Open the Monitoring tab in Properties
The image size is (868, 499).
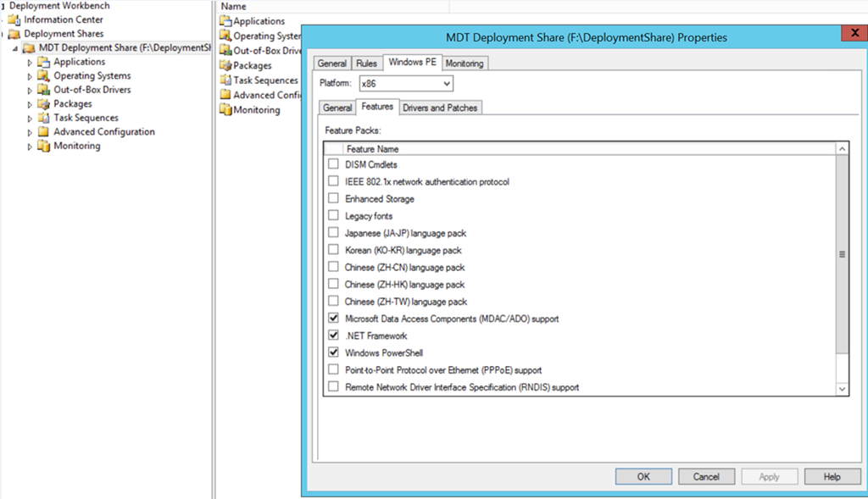[x=465, y=64]
